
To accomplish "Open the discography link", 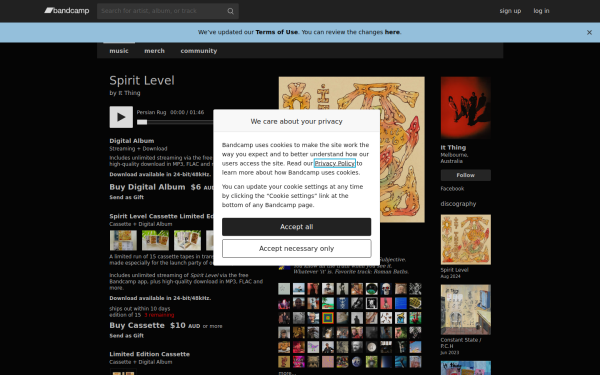I will [458, 204].
